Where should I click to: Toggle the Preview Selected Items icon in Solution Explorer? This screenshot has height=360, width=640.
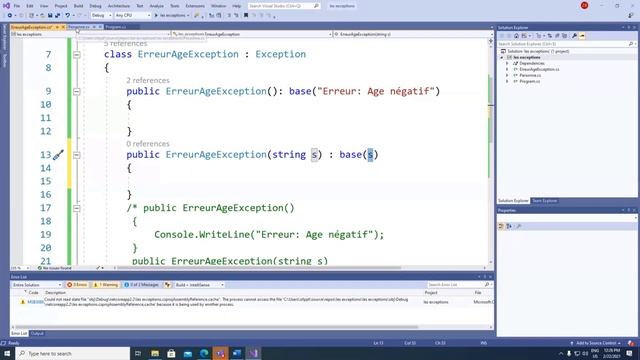point(582,36)
